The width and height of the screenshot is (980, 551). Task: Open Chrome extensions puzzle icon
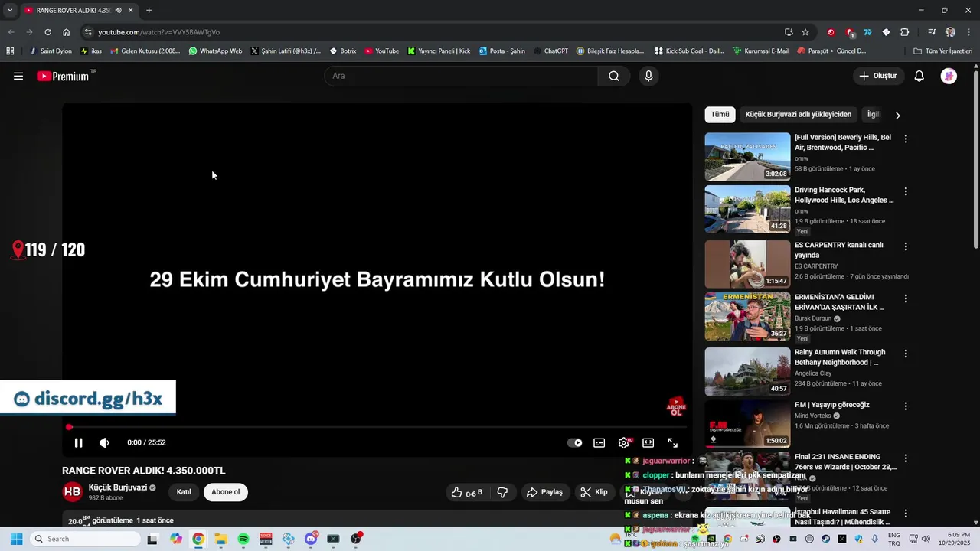tap(905, 32)
